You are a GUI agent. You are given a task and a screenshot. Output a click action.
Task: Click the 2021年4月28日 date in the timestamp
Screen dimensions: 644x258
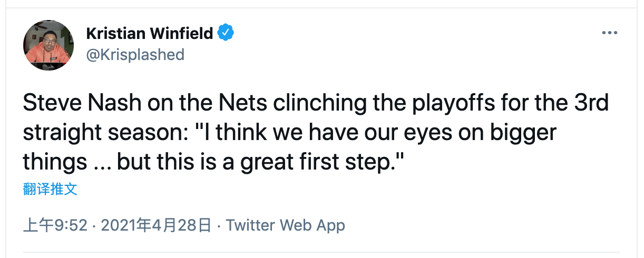point(156,226)
